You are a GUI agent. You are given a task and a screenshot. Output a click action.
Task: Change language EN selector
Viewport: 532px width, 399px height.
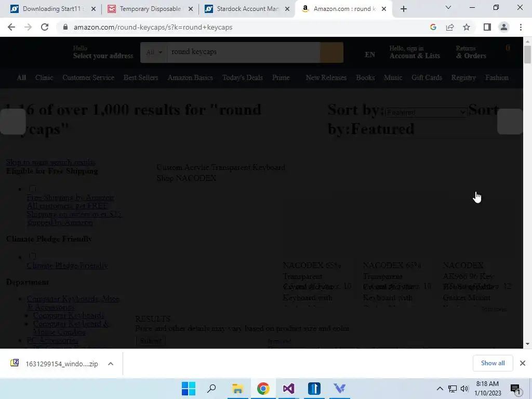[x=370, y=55]
